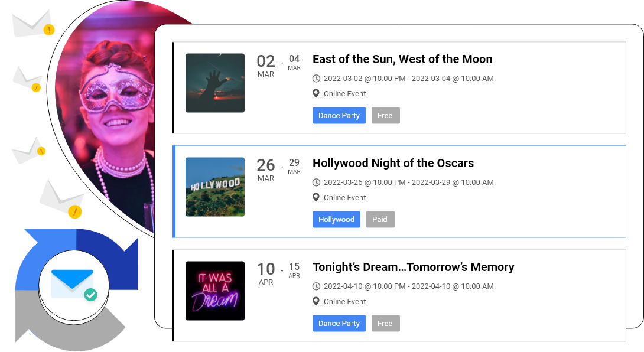The image size is (644, 352).
Task: Click the clock icon on East of the Sun event
Action: (316, 79)
